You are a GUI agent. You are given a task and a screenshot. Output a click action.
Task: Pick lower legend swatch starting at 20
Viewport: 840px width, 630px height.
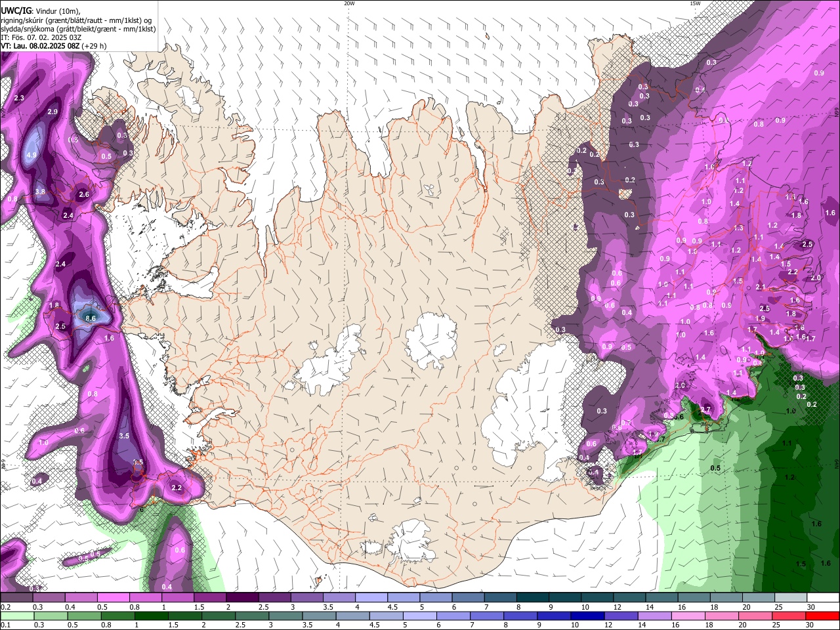[x=755, y=616]
